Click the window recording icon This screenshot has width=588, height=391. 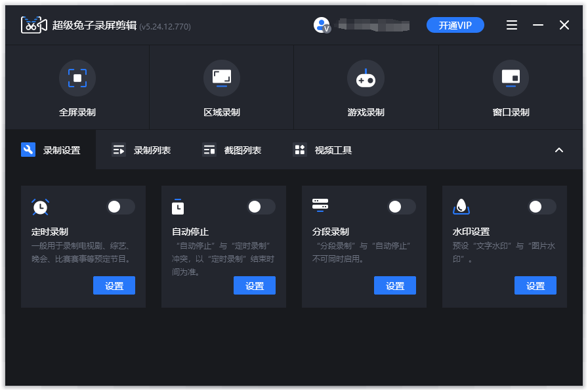click(x=511, y=78)
